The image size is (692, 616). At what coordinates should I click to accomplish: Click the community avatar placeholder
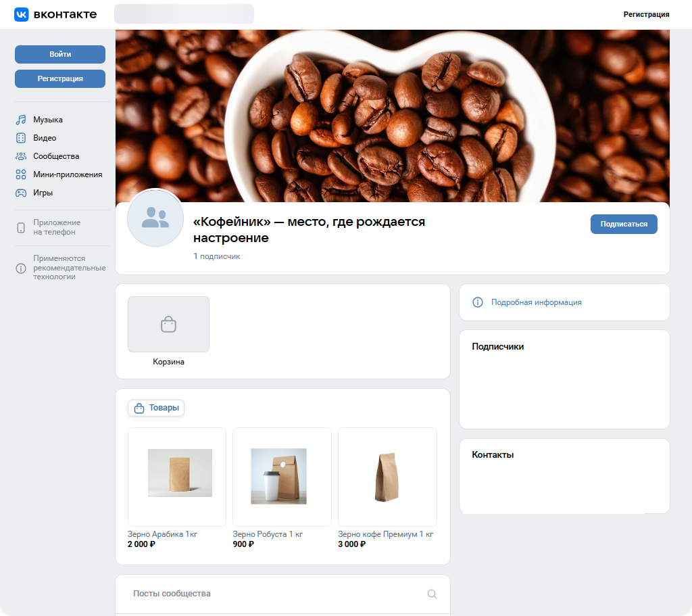click(x=155, y=218)
